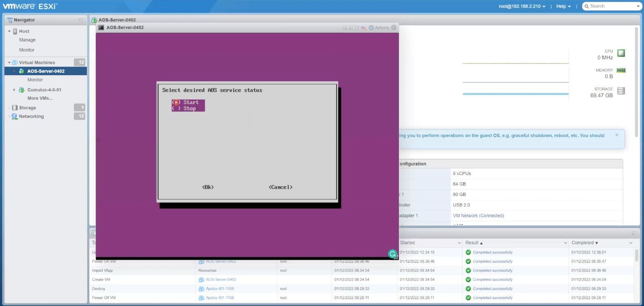
Task: Click the tasks panel vertical scrollbar
Action: tap(637, 255)
